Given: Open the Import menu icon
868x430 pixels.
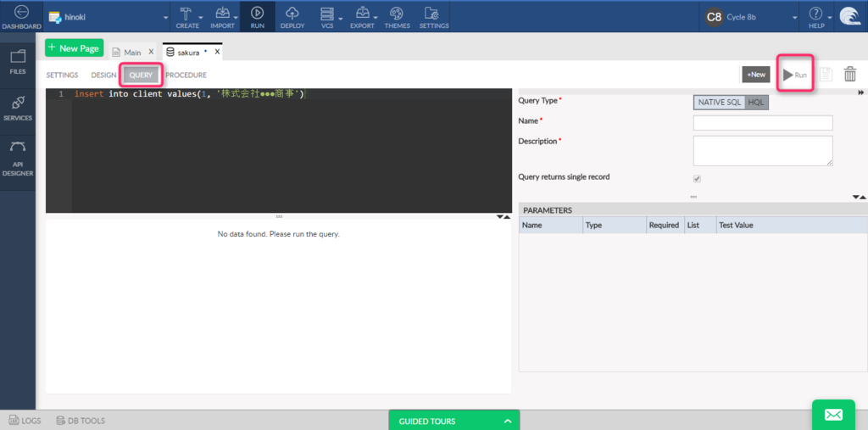Looking at the screenshot, I should point(223,14).
